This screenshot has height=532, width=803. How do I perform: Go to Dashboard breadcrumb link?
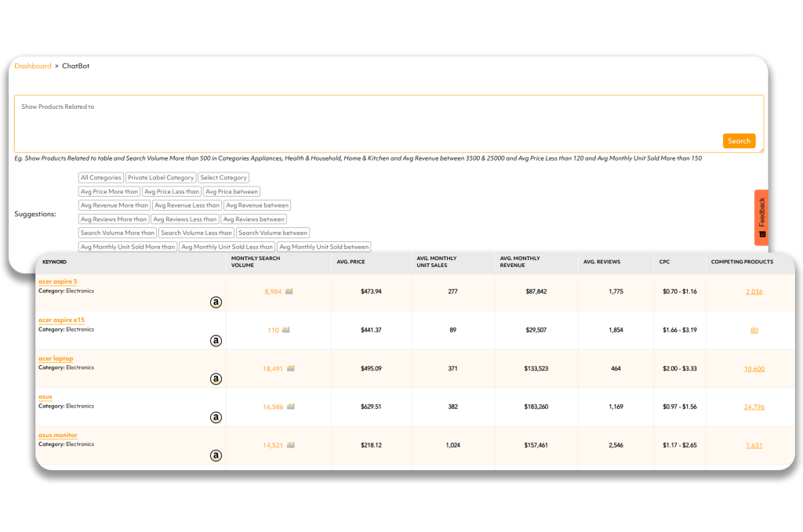tap(33, 66)
